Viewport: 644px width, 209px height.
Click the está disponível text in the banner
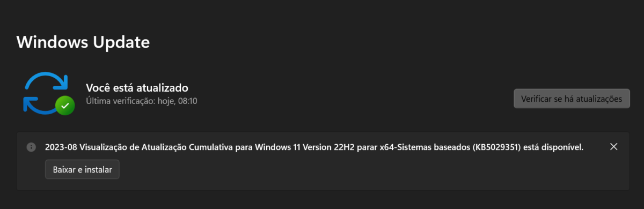click(x=554, y=147)
